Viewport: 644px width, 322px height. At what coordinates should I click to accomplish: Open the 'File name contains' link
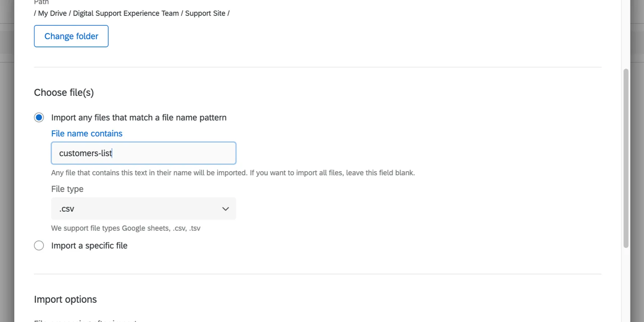86,133
